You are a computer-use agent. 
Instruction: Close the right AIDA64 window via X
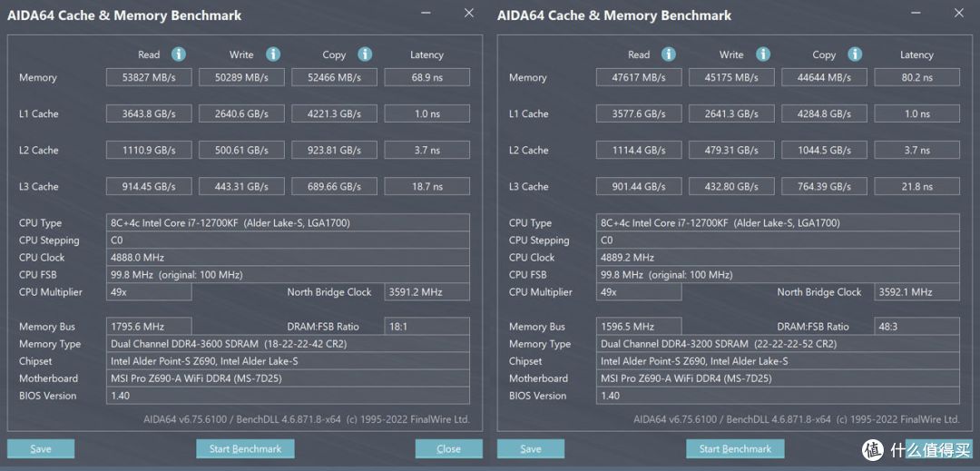[x=959, y=13]
